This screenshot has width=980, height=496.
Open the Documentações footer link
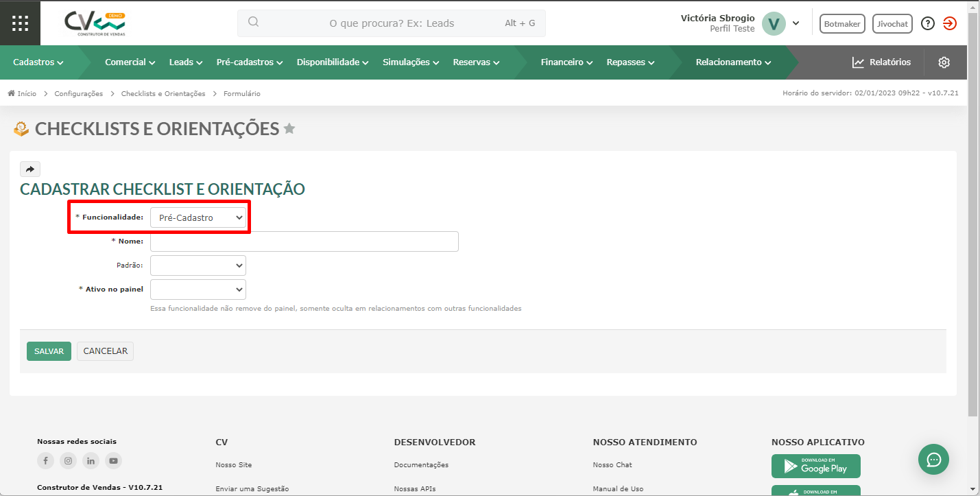coord(421,465)
